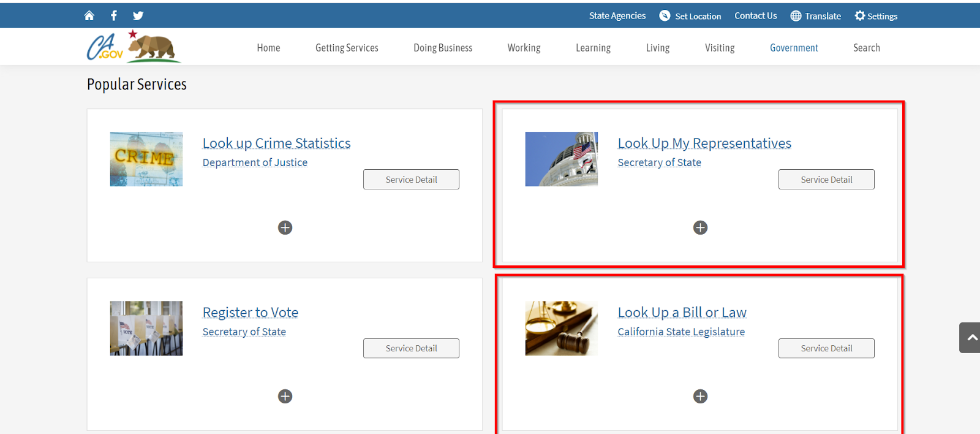The width and height of the screenshot is (980, 434).
Task: Open the Register to Vote link
Action: click(x=251, y=313)
